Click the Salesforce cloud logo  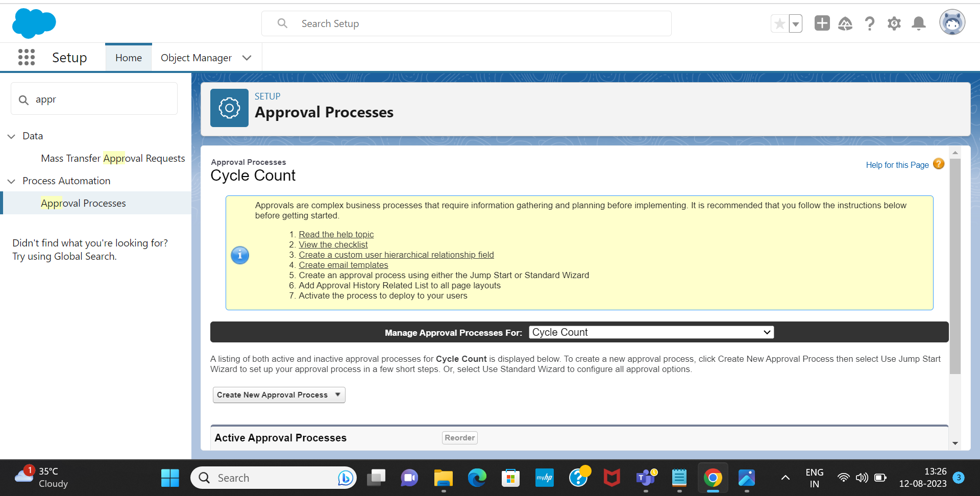point(34,23)
